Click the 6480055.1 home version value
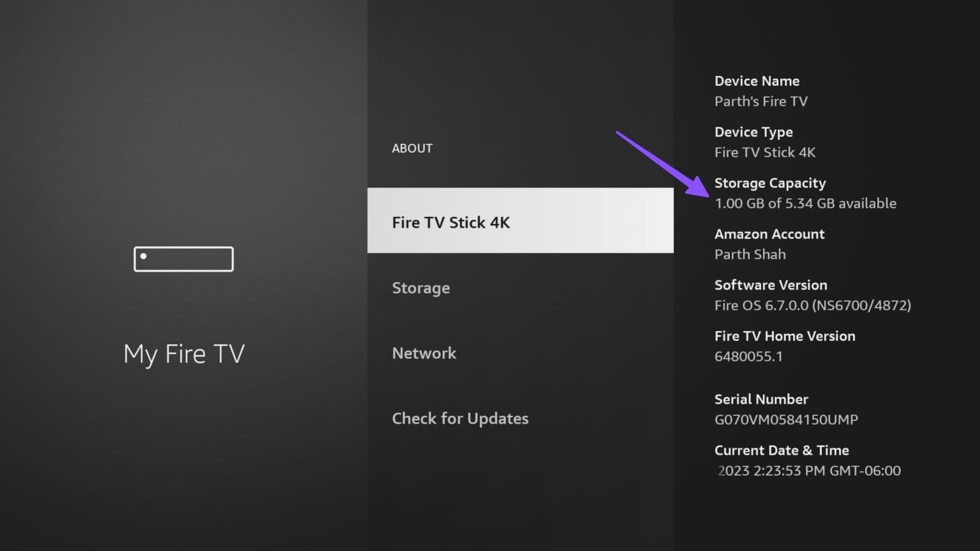This screenshot has height=551, width=980. tap(748, 356)
